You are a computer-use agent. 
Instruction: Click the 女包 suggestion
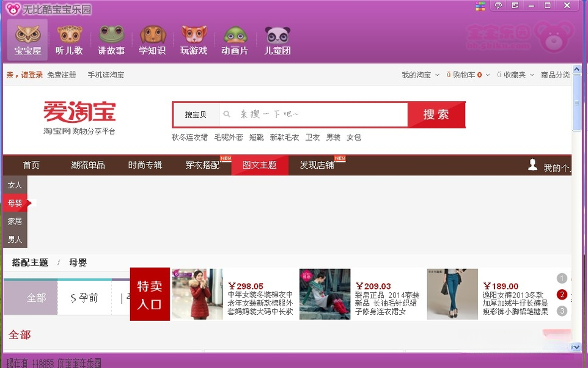click(x=354, y=138)
